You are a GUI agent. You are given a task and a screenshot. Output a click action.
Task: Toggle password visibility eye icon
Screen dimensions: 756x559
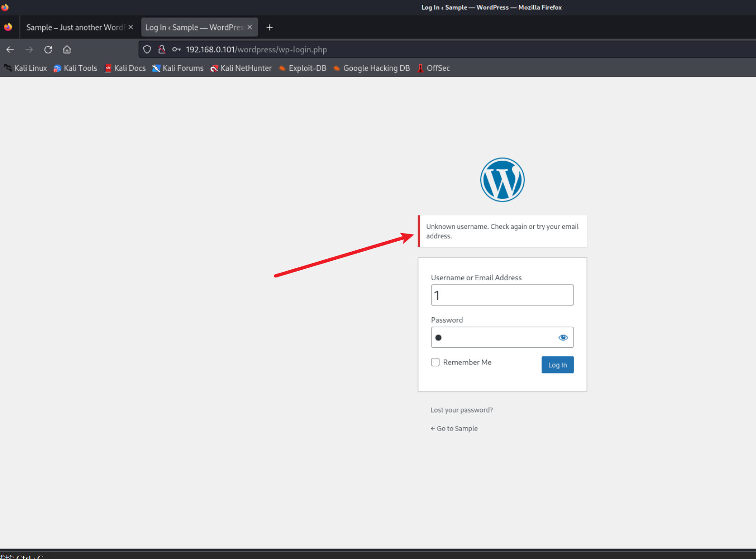563,337
